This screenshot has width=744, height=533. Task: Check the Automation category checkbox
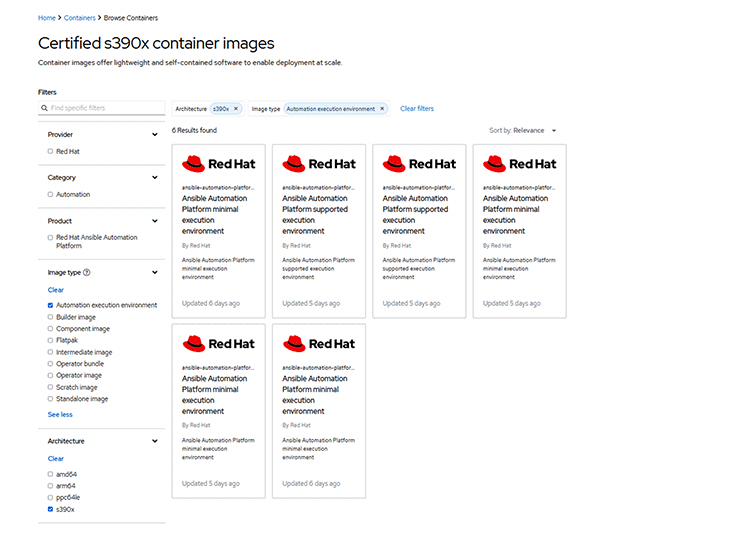coord(50,194)
